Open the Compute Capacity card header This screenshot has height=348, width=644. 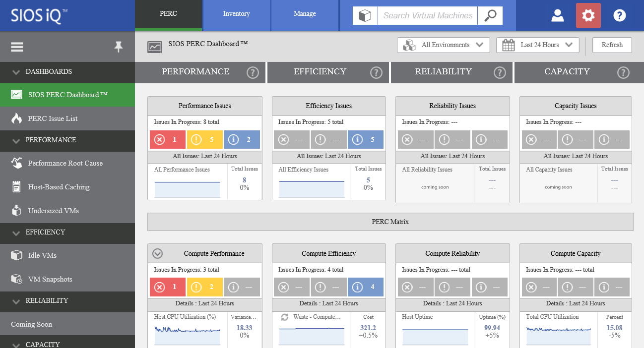[576, 253]
